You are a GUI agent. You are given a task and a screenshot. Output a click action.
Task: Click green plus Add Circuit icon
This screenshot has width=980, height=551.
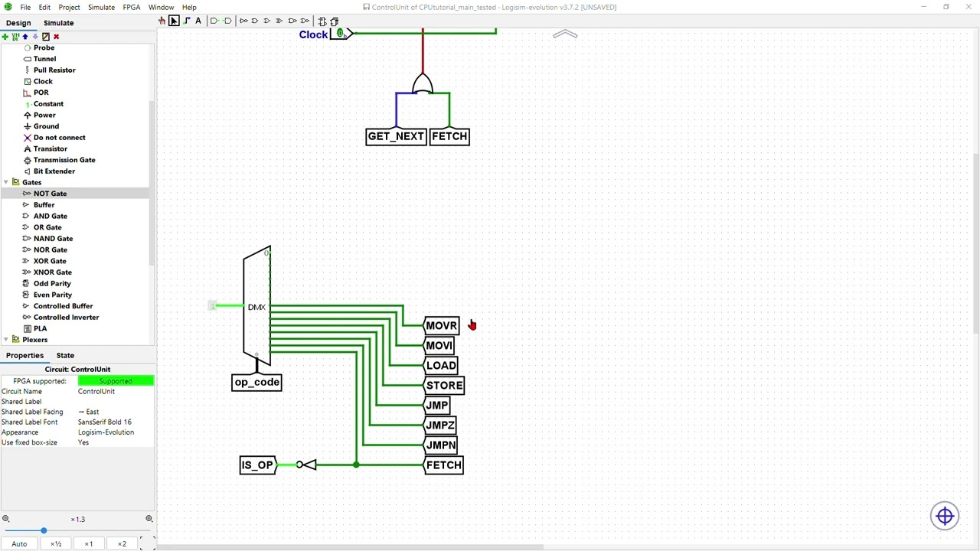(5, 36)
